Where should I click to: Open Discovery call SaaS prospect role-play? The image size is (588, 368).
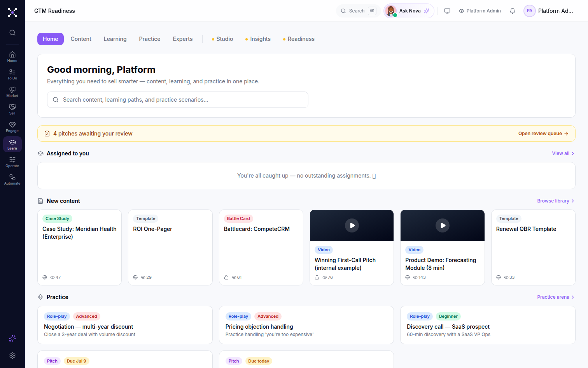click(488, 325)
